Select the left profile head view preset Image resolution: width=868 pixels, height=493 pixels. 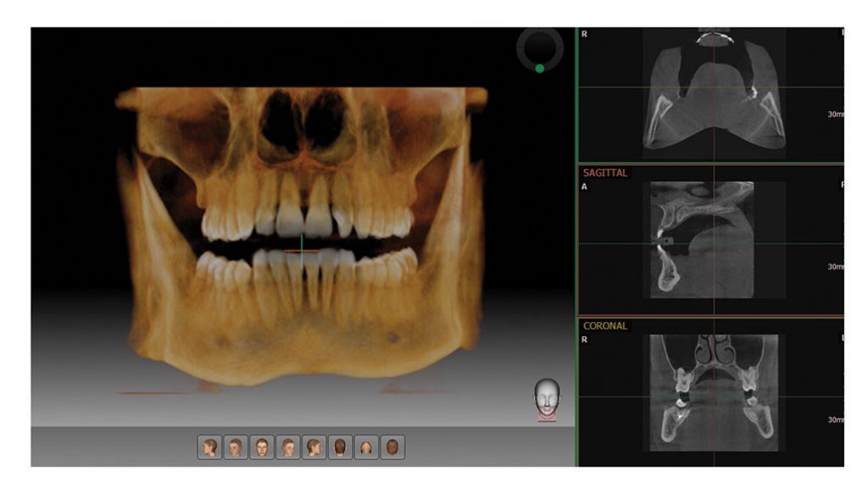click(210, 447)
